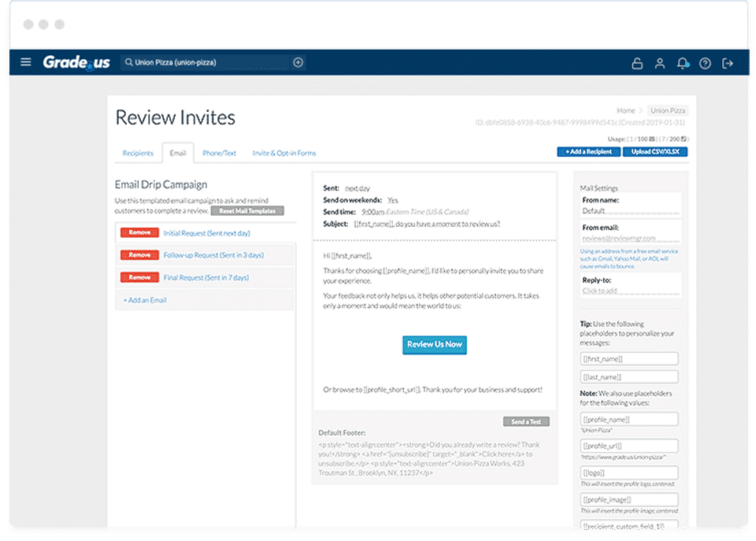The height and width of the screenshot is (541, 756).
Task: Open Final Request (Sent in 7 days)
Action: [x=206, y=278]
